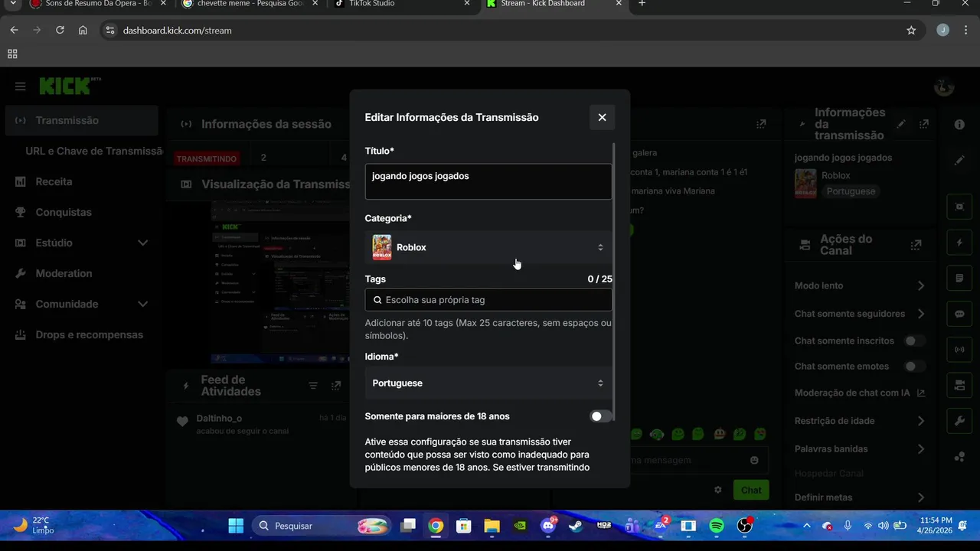Bookmark this page with star icon

[911, 31]
